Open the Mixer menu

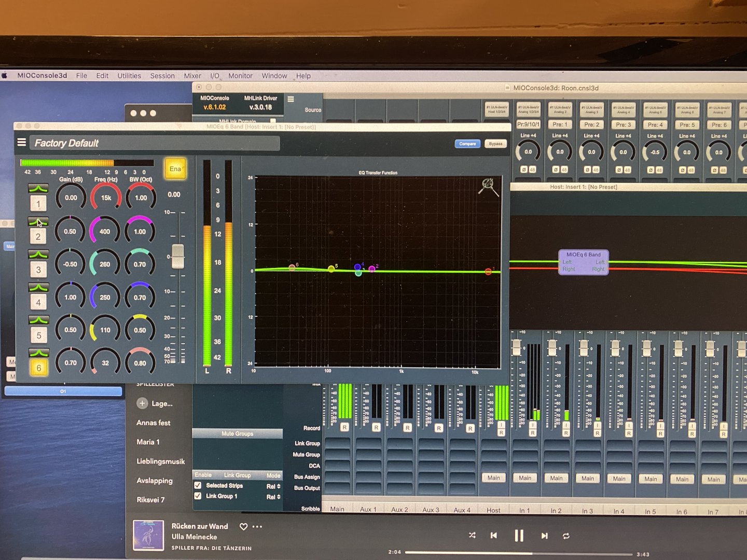pos(192,76)
